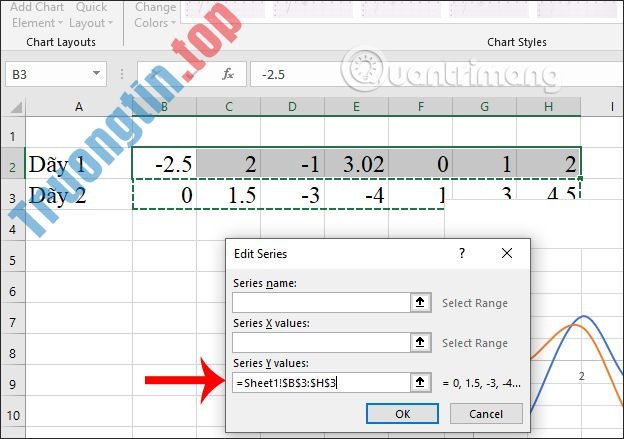
Task: Close the Edit Series dialog
Action: (x=507, y=253)
